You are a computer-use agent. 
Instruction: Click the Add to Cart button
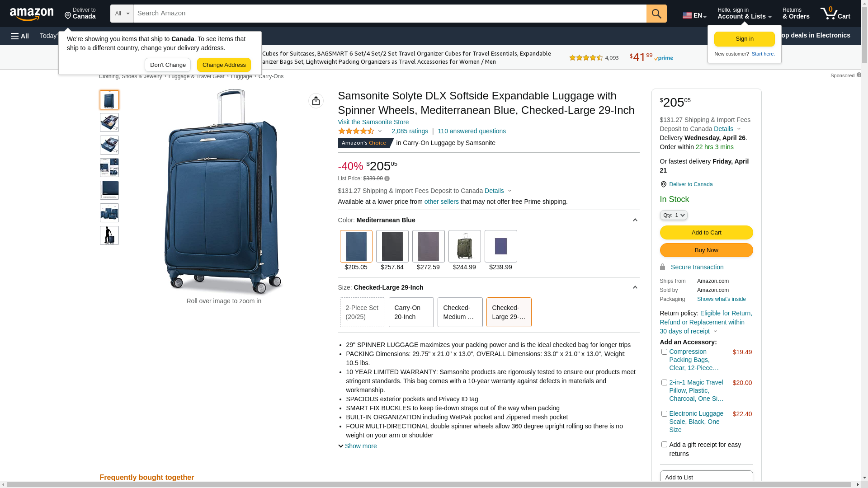point(706,233)
